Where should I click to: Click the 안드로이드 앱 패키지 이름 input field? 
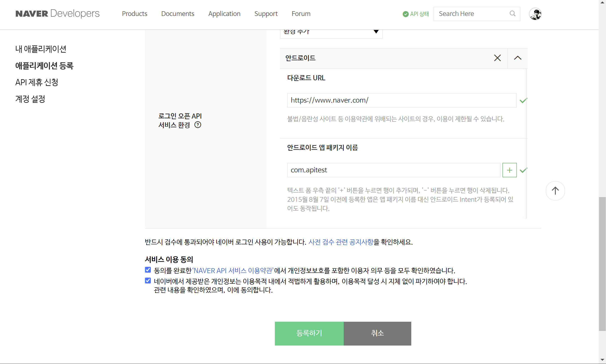[x=394, y=170]
